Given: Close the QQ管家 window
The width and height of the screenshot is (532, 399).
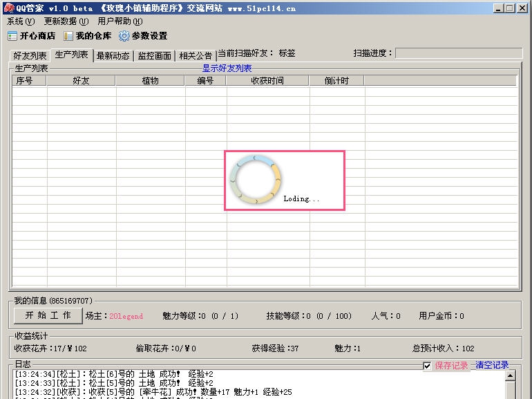Looking at the screenshot, I should [522, 8].
